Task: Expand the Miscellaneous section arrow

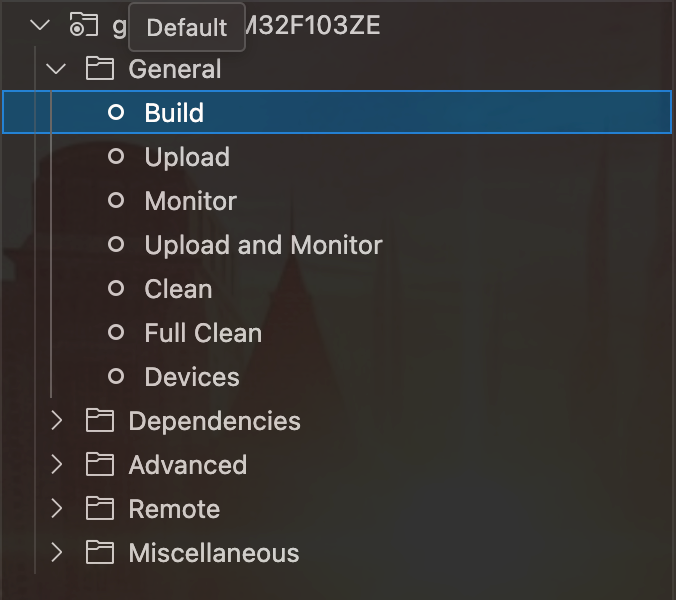Action: point(57,553)
